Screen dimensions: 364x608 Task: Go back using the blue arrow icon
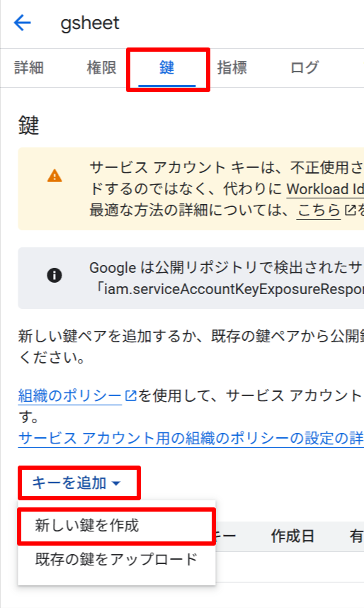click(22, 23)
